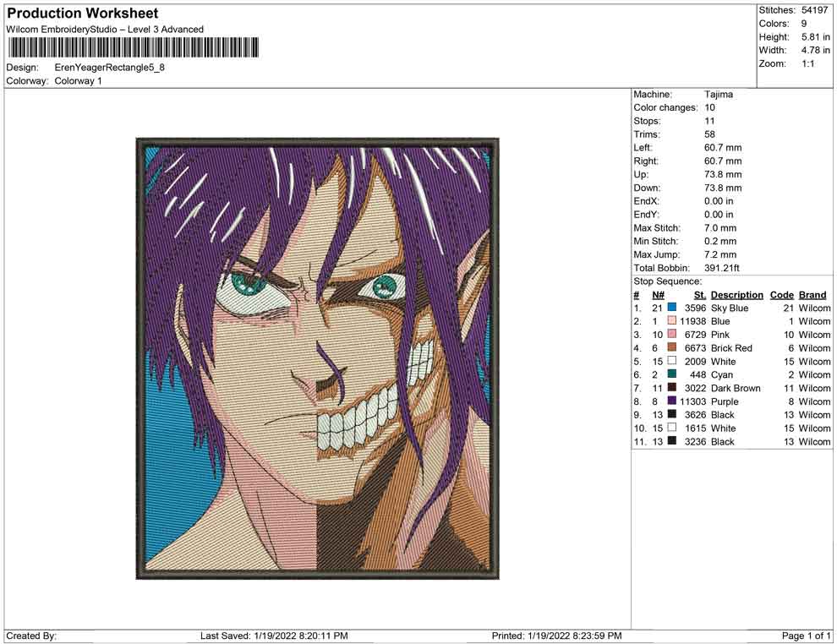Click the St. column header
Screen dimensions: 837x644
[x=700, y=294]
